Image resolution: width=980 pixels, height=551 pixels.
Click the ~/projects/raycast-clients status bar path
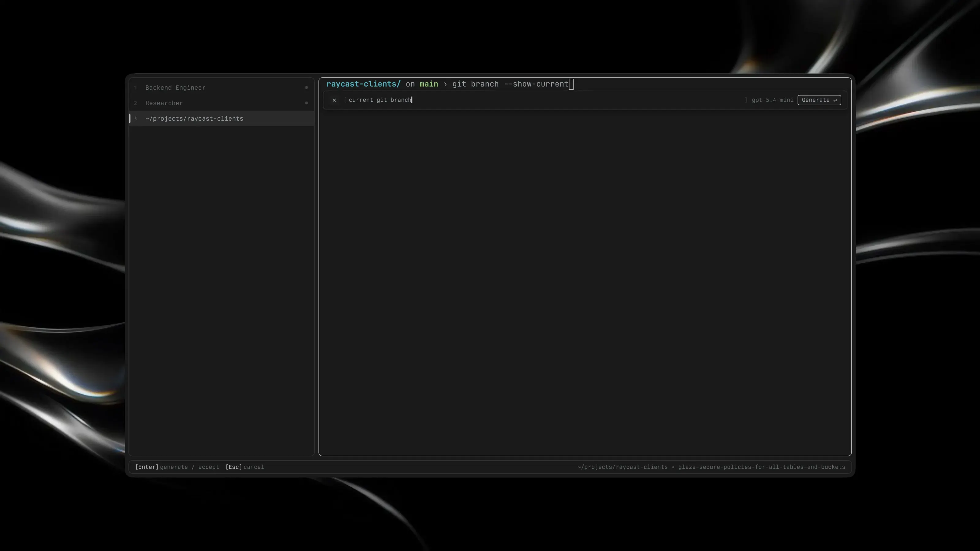pyautogui.click(x=622, y=467)
